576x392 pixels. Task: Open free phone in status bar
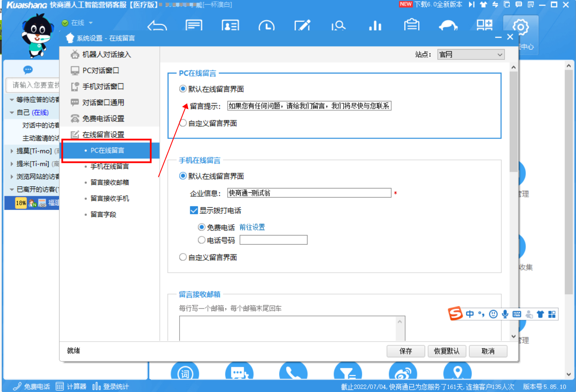pyautogui.click(x=32, y=386)
